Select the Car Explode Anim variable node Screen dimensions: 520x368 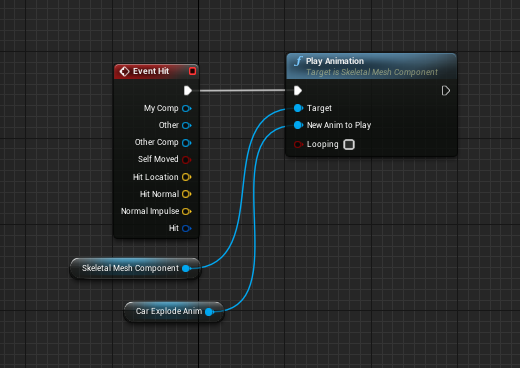174,312
